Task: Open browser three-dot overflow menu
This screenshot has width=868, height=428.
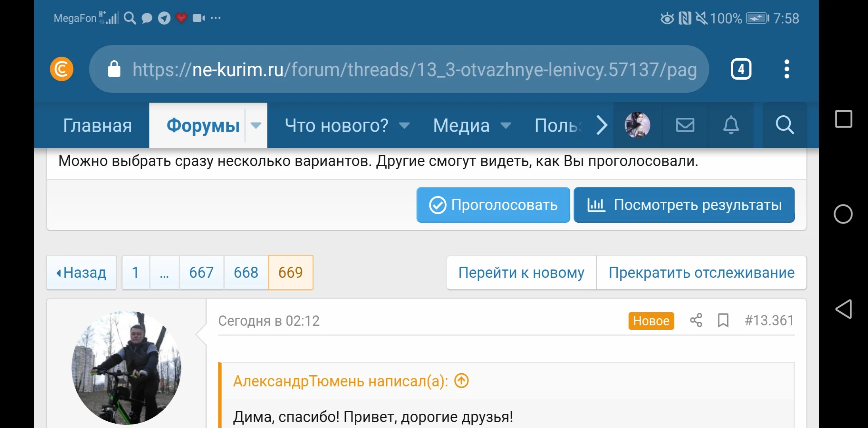Action: (x=787, y=69)
